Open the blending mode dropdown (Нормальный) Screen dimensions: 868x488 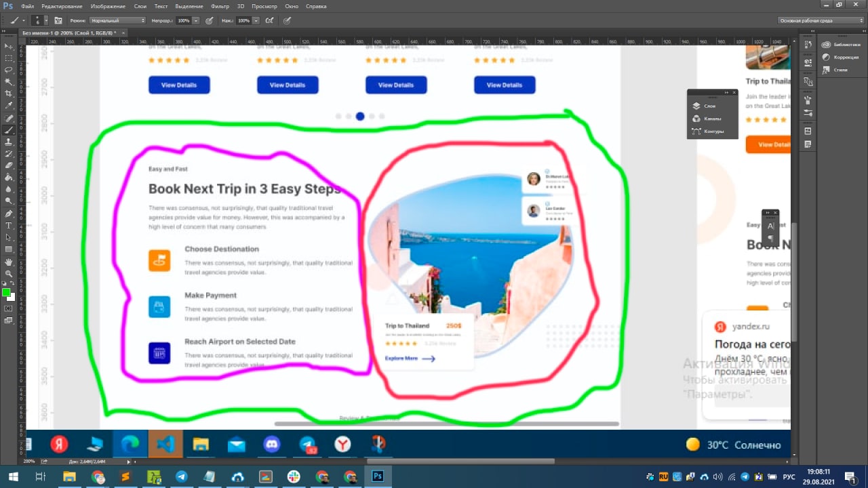tap(118, 20)
